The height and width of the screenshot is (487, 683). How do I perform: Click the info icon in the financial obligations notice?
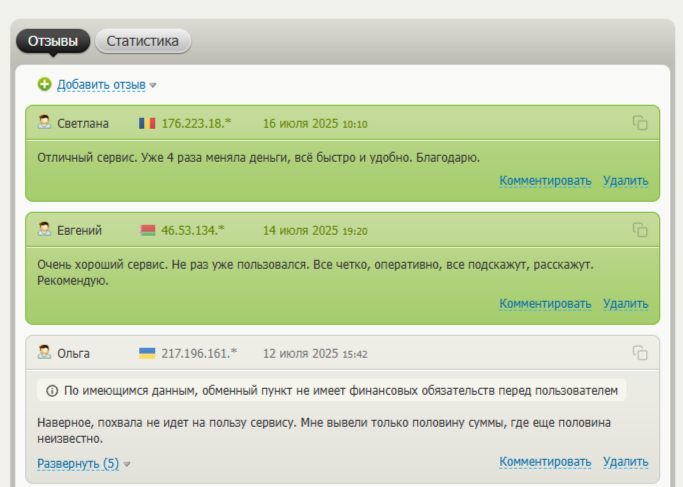click(52, 391)
